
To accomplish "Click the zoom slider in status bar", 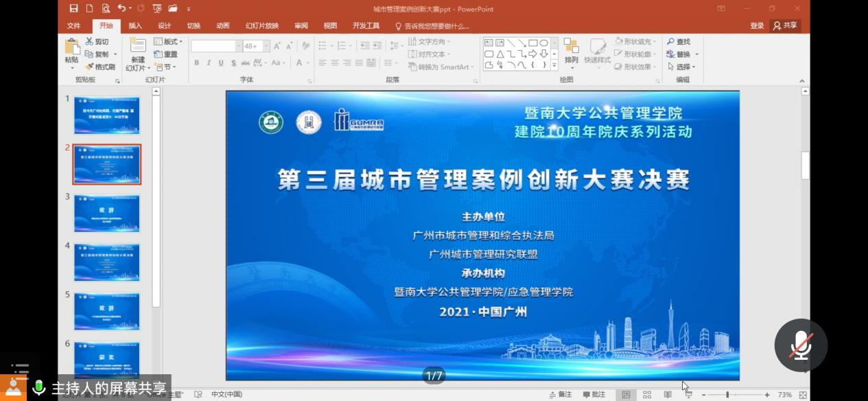I will pos(727,395).
